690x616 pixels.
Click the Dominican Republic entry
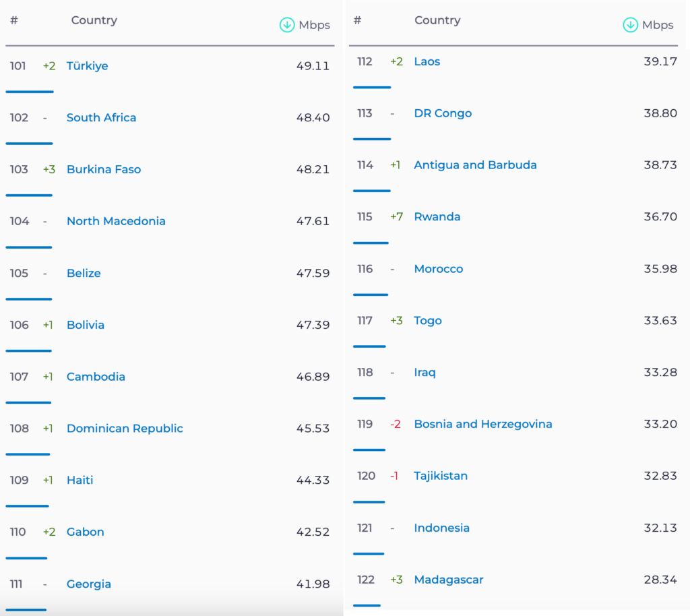(x=125, y=429)
